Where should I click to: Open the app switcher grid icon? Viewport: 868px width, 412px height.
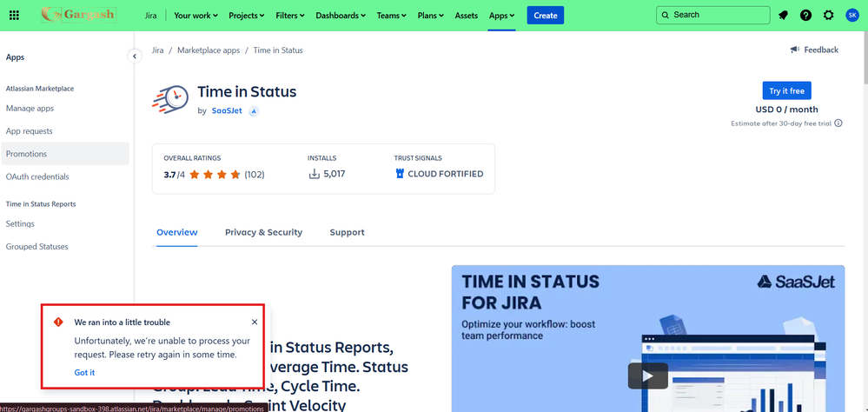tap(15, 16)
